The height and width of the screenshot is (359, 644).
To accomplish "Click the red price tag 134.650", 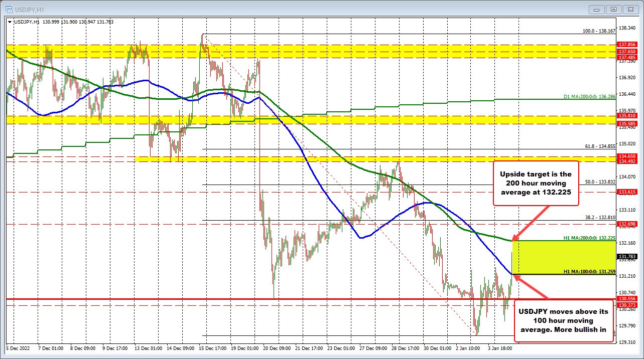I will click(628, 156).
